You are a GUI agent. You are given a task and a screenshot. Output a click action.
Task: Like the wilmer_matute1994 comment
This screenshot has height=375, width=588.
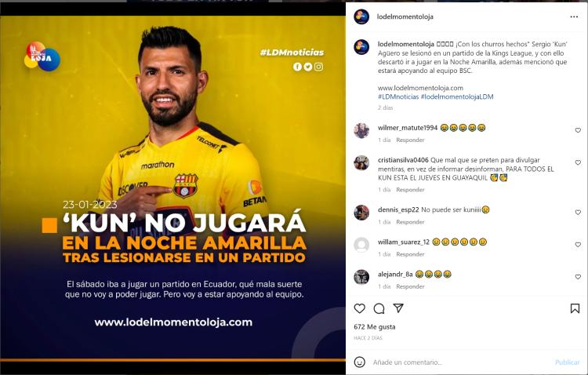(x=578, y=130)
